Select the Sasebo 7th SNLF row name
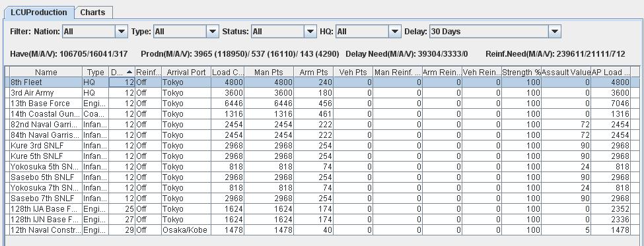Screen dimensions: 644x246 coord(46,199)
